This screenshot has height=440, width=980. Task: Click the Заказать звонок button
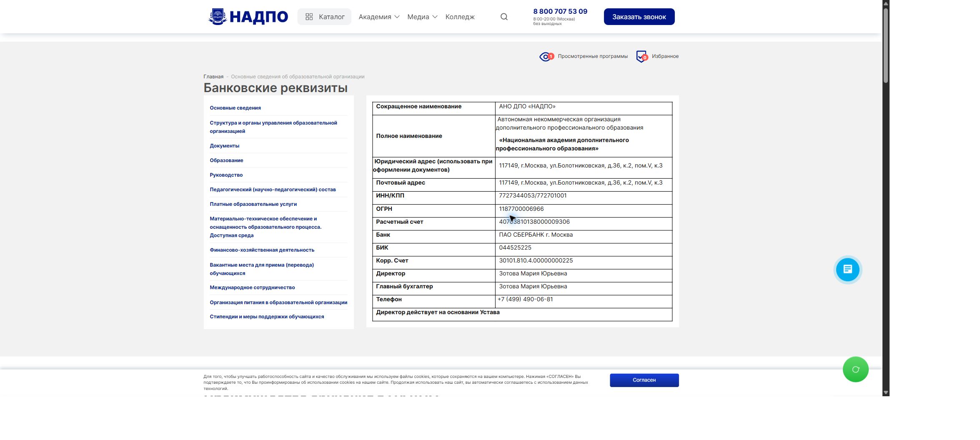[x=639, y=17]
